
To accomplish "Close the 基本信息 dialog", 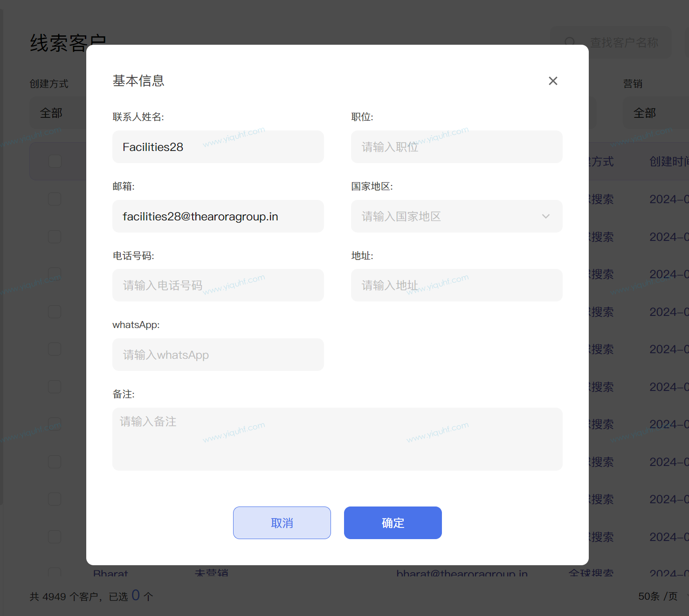I will (553, 81).
